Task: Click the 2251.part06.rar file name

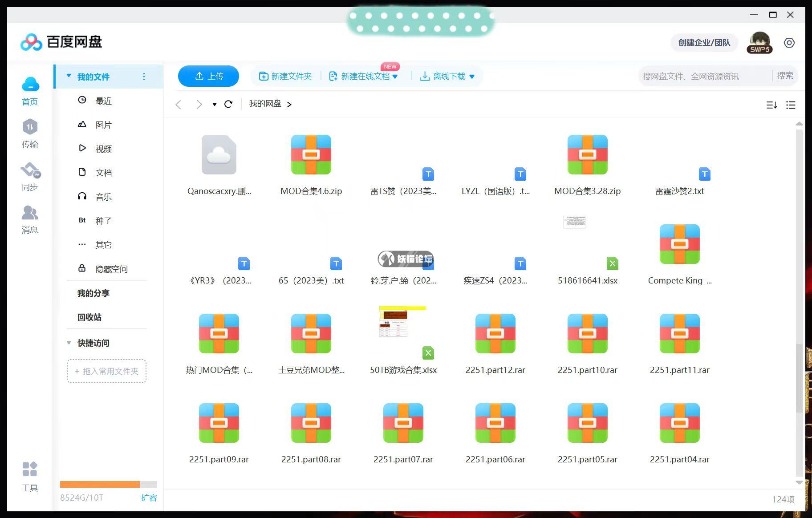Action: 495,459
